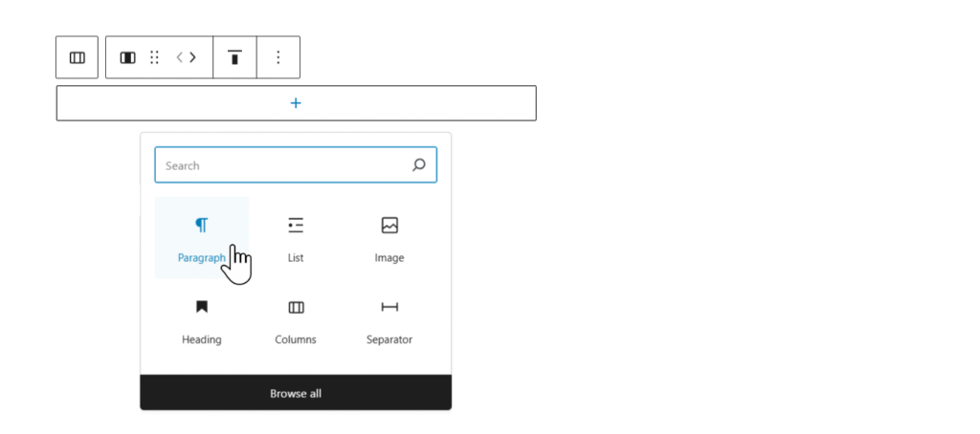Click the drag handle dots icon
Image resolution: width=980 pixels, height=434 pixels.
(x=154, y=57)
